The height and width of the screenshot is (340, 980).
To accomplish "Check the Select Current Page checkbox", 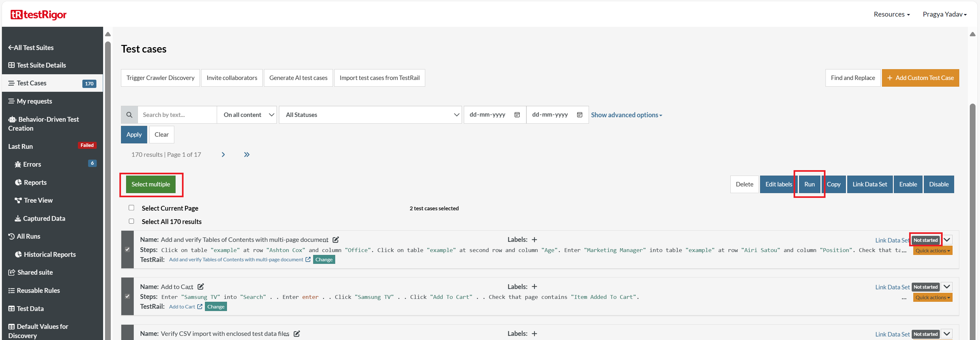I will pyautogui.click(x=131, y=208).
